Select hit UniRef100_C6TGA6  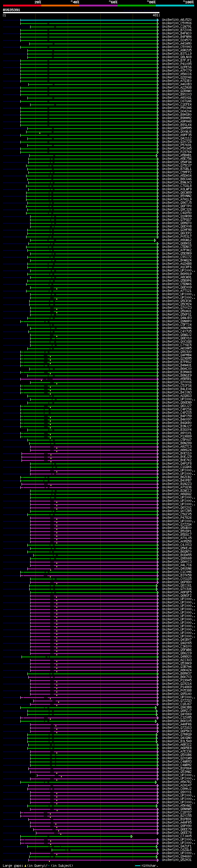(x=177, y=101)
